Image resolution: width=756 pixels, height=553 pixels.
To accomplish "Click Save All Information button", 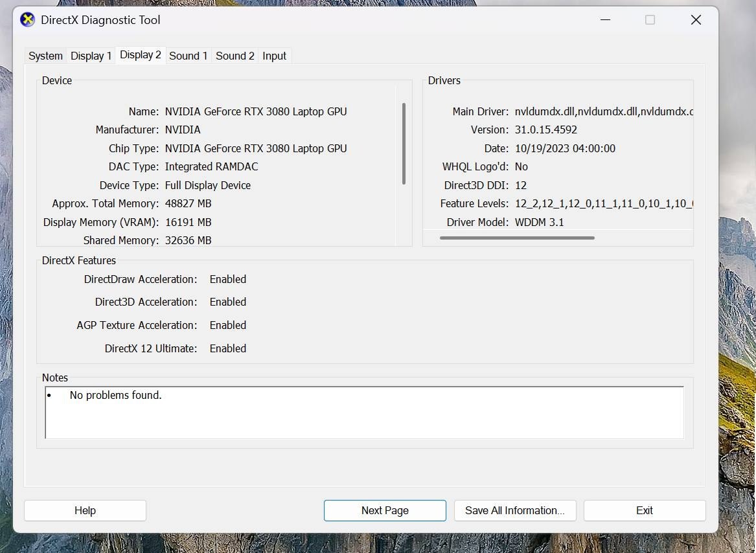I will click(515, 510).
